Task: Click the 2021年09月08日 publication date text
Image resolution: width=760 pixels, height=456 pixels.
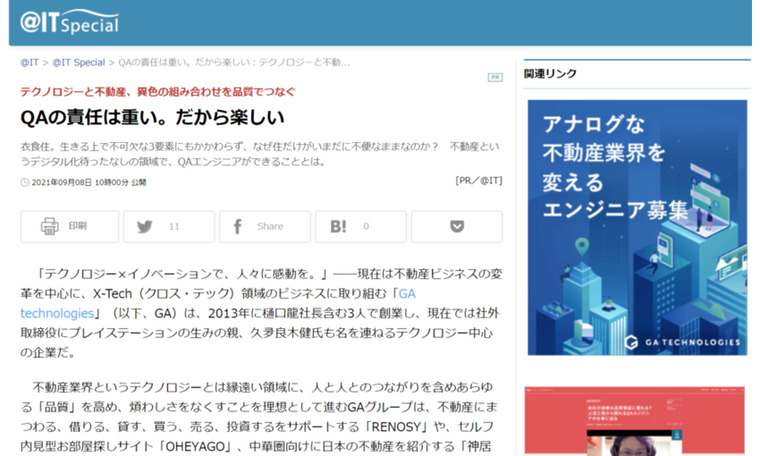Action: point(62,182)
